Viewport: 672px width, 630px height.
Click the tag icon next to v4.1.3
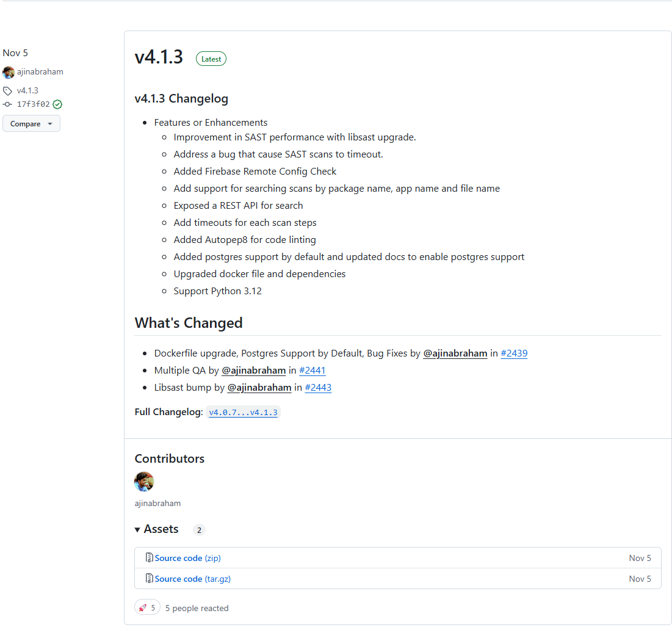(7, 91)
